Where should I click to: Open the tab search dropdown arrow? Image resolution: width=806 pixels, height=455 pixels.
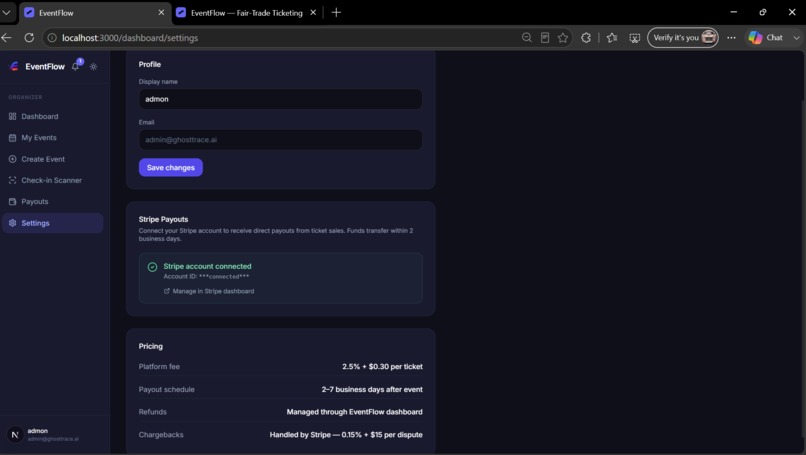point(6,13)
